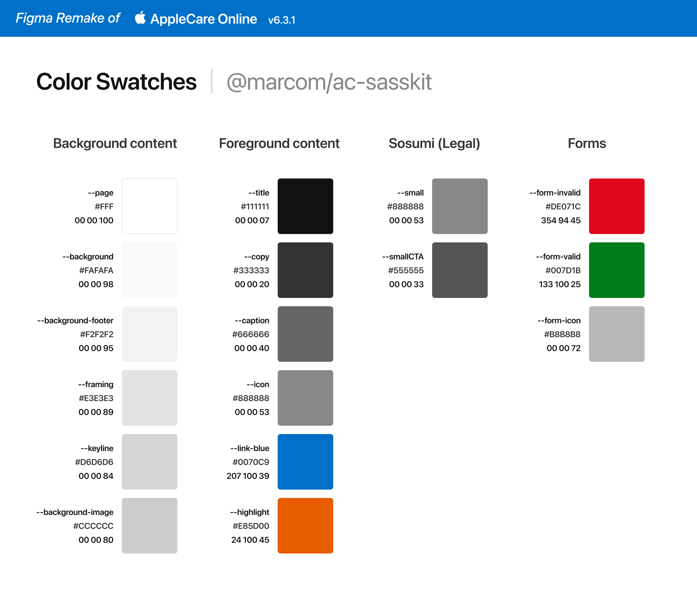The width and height of the screenshot is (697, 616).
Task: Click the @marcom/ac-sasskit subtitle text
Action: pyautogui.click(x=329, y=82)
